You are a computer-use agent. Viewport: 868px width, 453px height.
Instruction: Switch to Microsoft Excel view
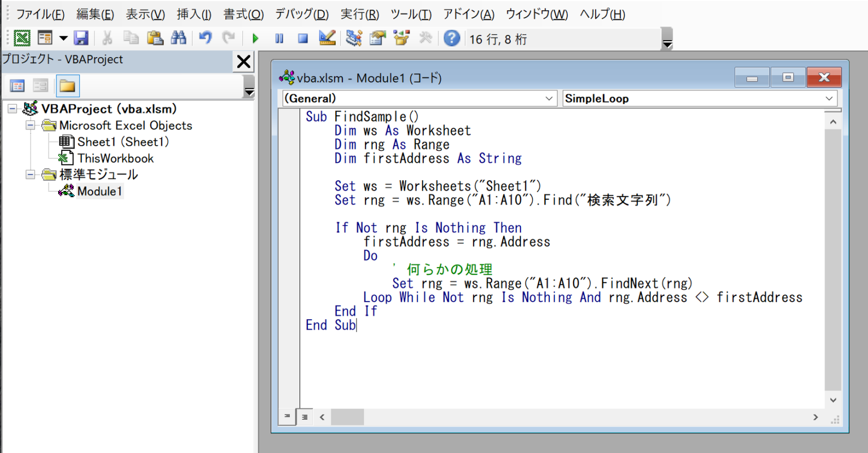tap(21, 38)
